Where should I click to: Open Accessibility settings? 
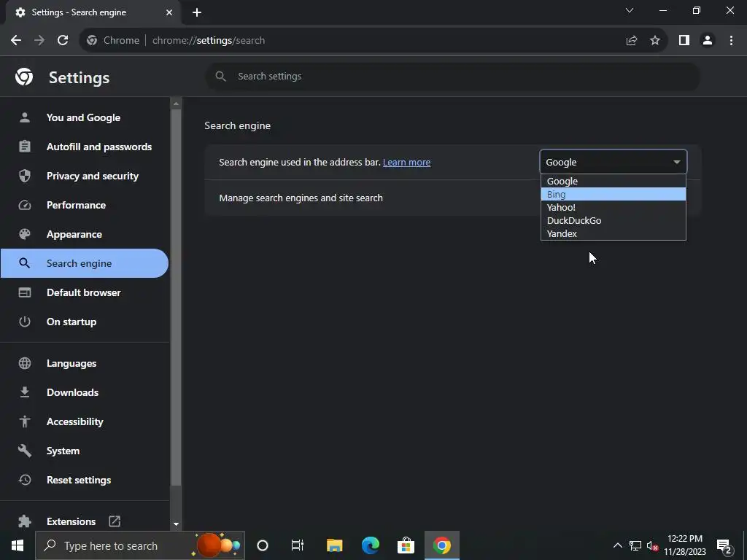coord(85,421)
